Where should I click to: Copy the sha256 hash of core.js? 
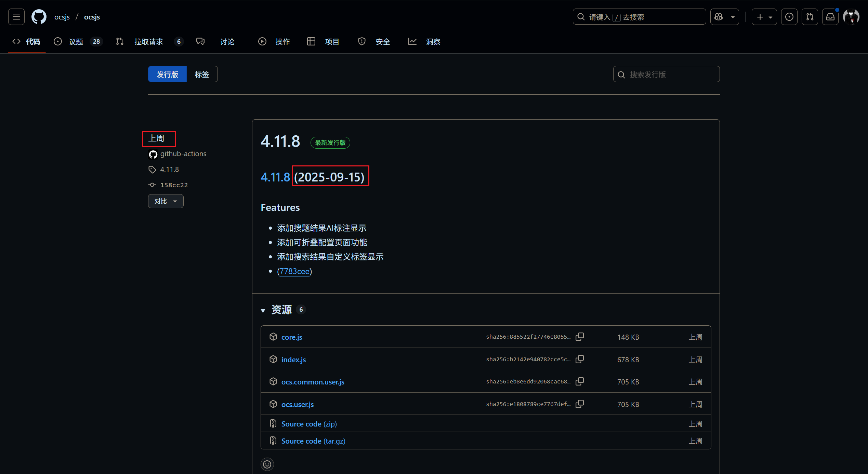580,337
